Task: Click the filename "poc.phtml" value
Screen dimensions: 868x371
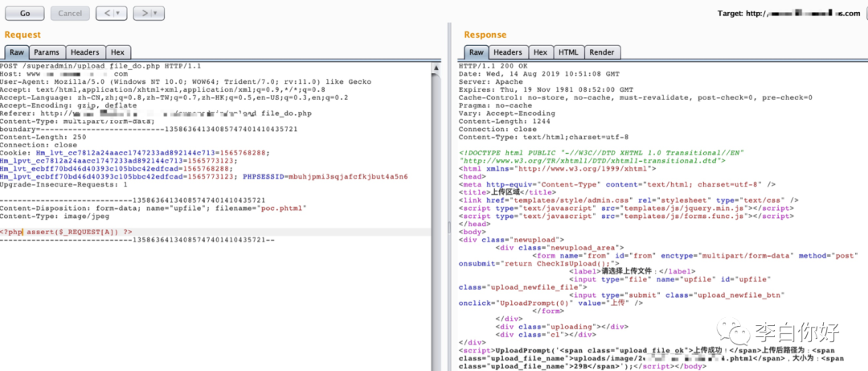Action: coord(281,208)
